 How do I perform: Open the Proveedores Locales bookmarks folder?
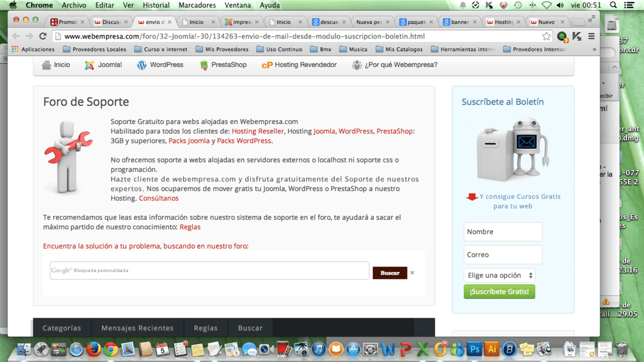pyautogui.click(x=94, y=49)
